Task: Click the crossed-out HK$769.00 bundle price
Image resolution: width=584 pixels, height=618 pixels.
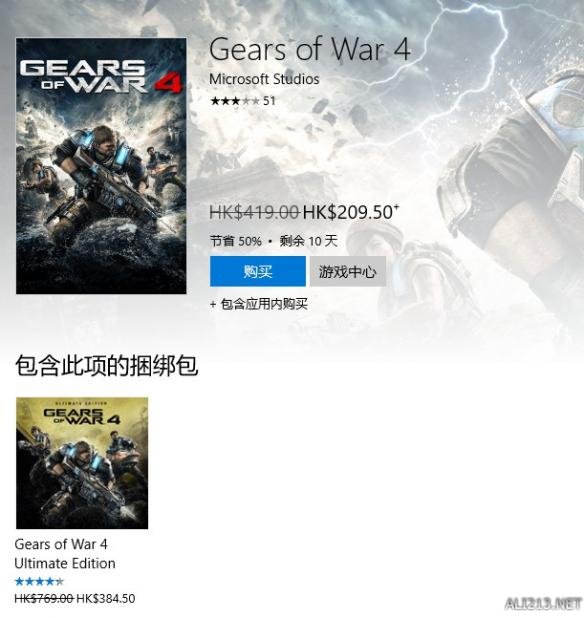Action: click(44, 599)
